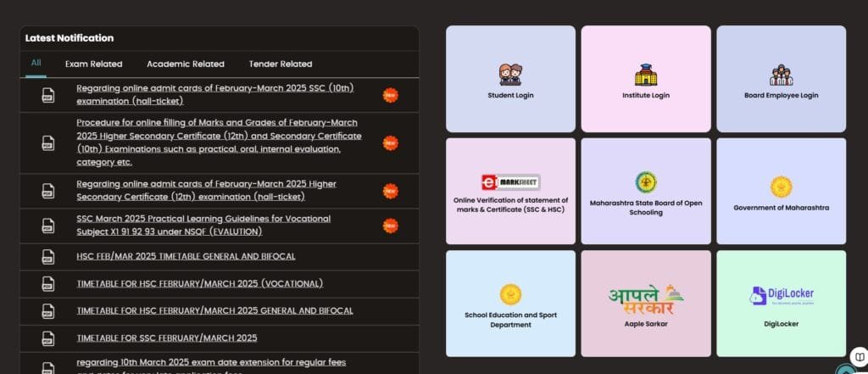Screen dimensions: 868x374
Task: Switch to the Exam Related tab
Action: pyautogui.click(x=93, y=64)
